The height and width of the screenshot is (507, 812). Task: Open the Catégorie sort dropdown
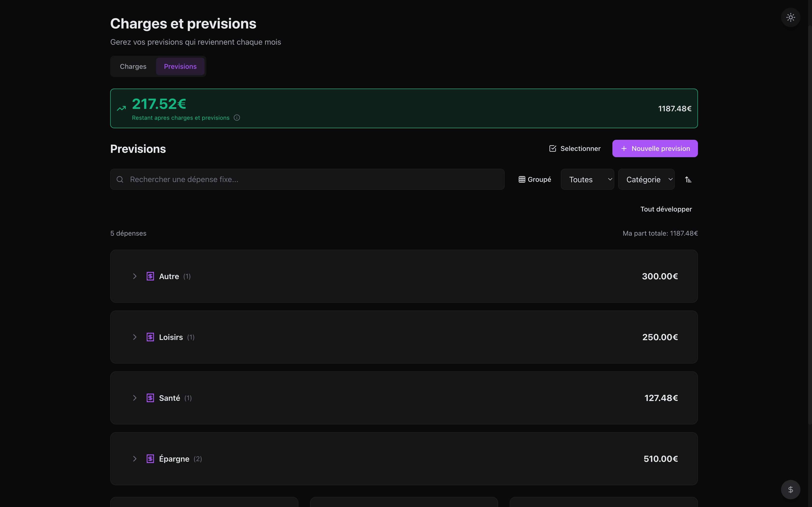[646, 179]
